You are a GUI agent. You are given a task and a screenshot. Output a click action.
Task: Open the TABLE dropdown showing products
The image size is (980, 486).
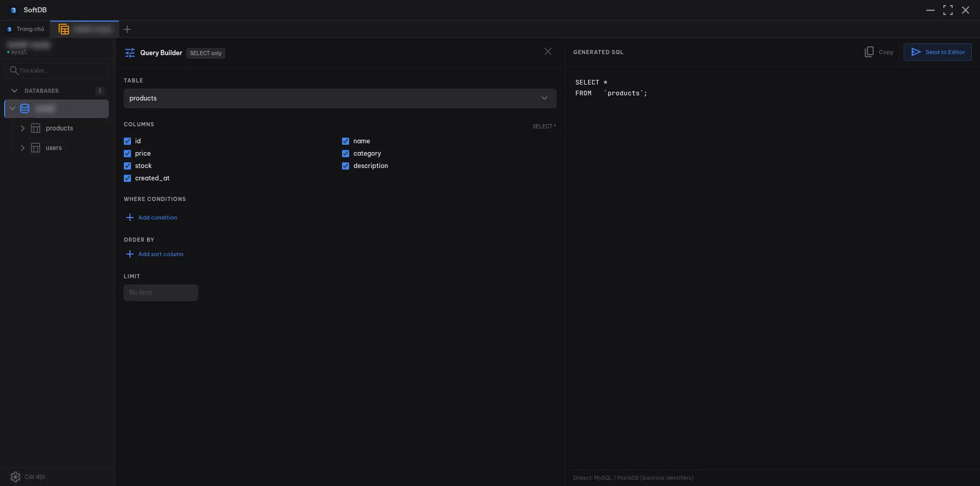[339, 98]
